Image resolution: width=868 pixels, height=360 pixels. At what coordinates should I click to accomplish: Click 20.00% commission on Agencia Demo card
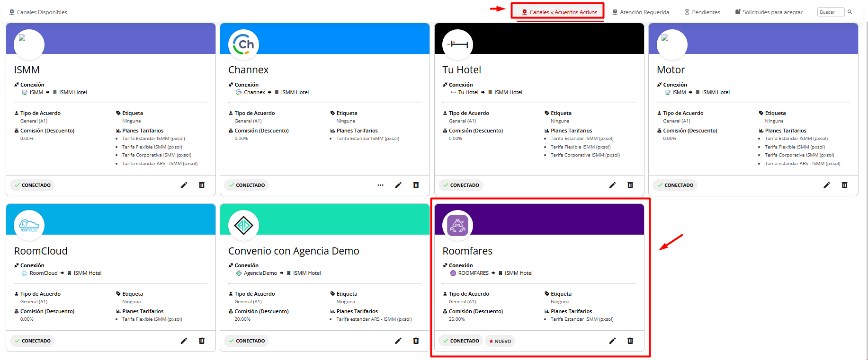[242, 319]
